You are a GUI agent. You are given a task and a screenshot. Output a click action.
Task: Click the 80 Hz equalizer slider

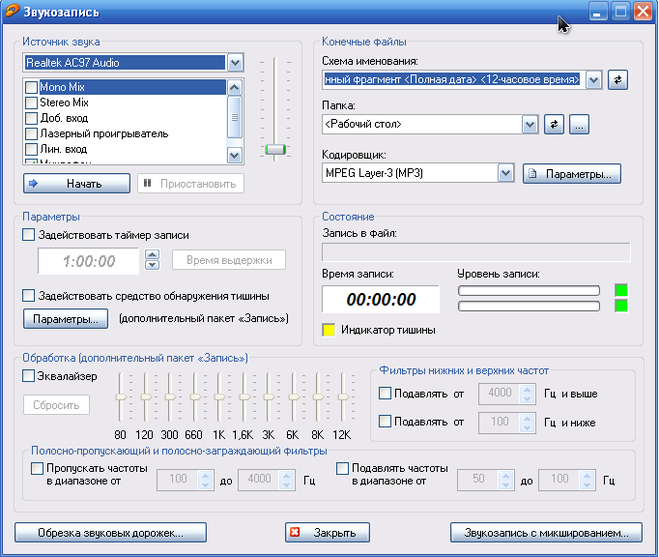(x=121, y=397)
